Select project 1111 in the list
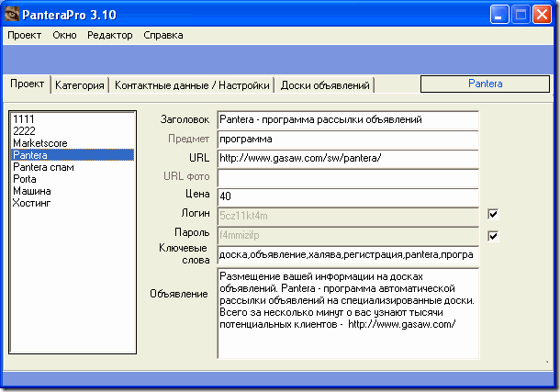560x392 pixels. pos(73,119)
